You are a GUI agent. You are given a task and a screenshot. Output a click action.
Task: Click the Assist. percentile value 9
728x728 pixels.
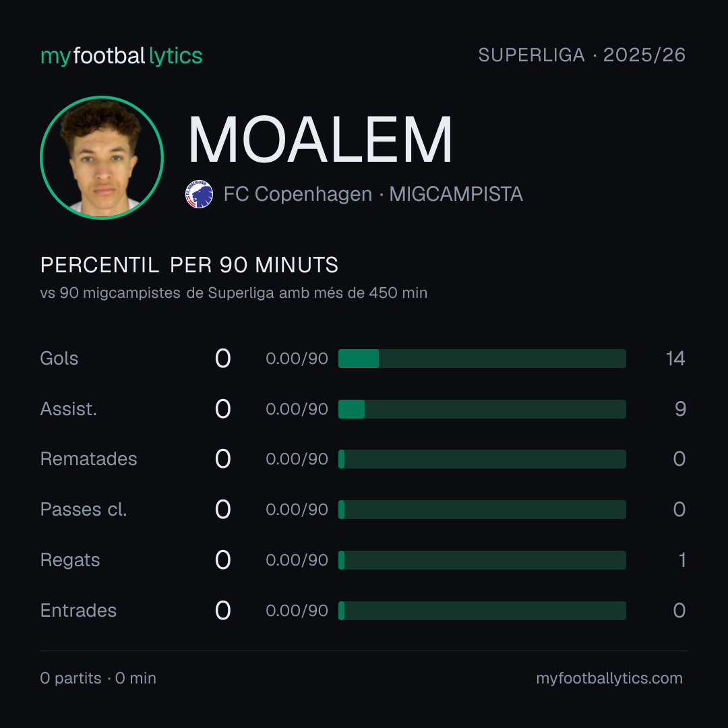pyautogui.click(x=680, y=409)
